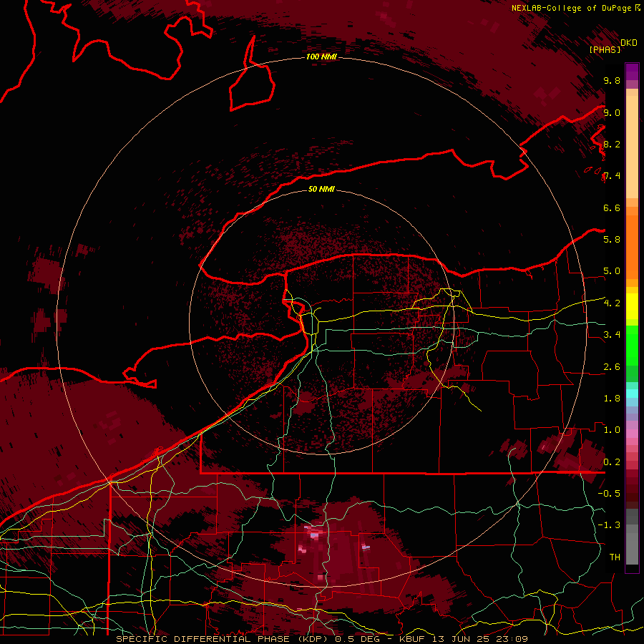
Task: Click the 1.8 legend value
Action: pyautogui.click(x=612, y=399)
